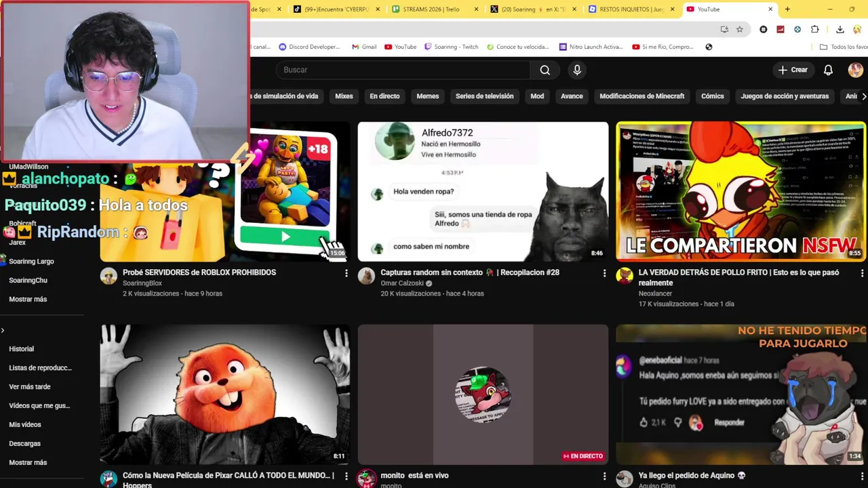Open Ver más tarde in sidebar
Viewport: 868px width, 488px height.
click(x=30, y=387)
